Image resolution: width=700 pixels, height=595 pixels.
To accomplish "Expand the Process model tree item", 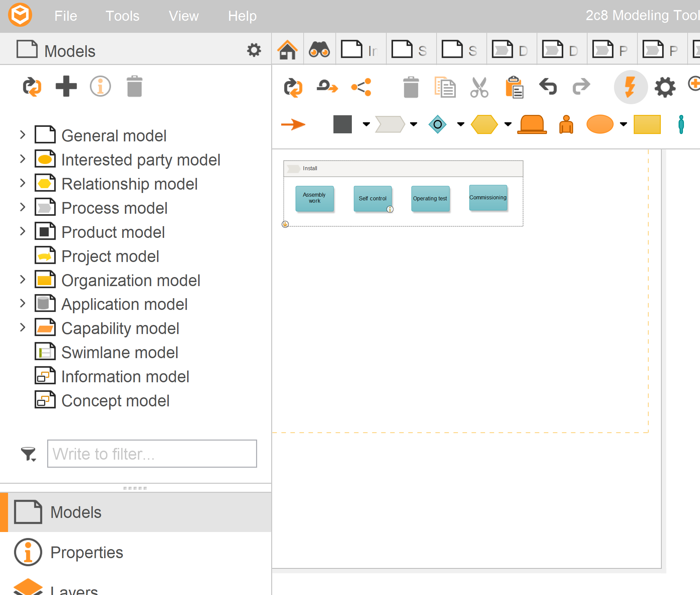I will tap(22, 208).
